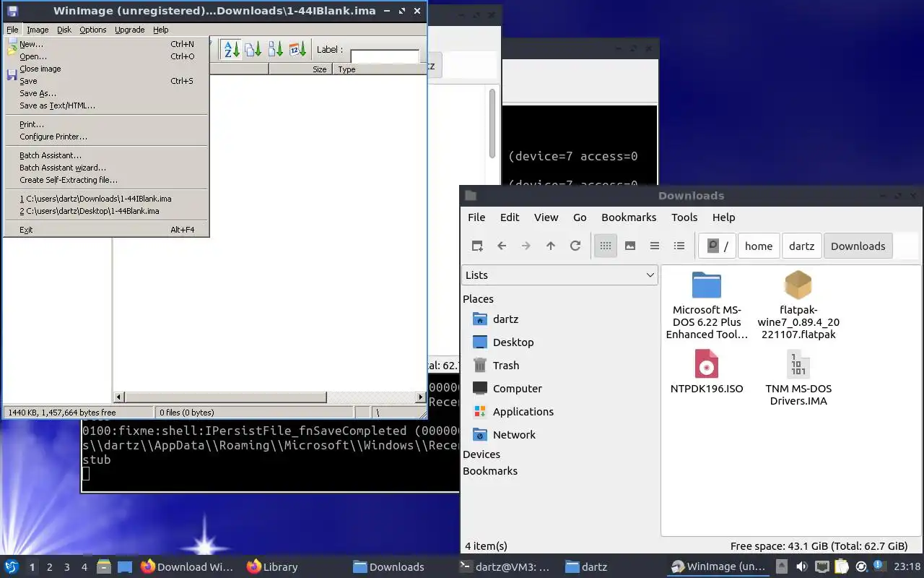Select Save in the File menu
This screenshot has height=578, width=924.
click(x=106, y=81)
